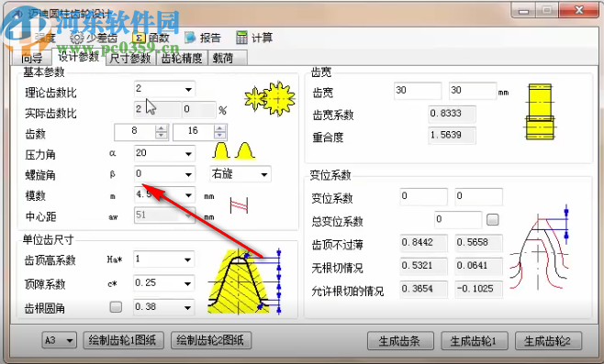Click the yellow tooth width gear diagram
Viewport: 604px width, 364px height.
pos(540,112)
